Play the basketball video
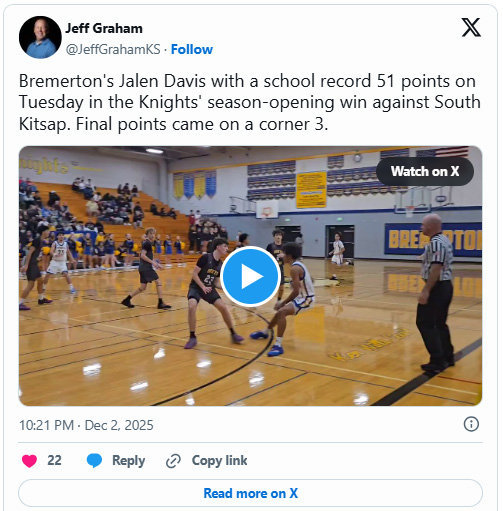 [250, 276]
